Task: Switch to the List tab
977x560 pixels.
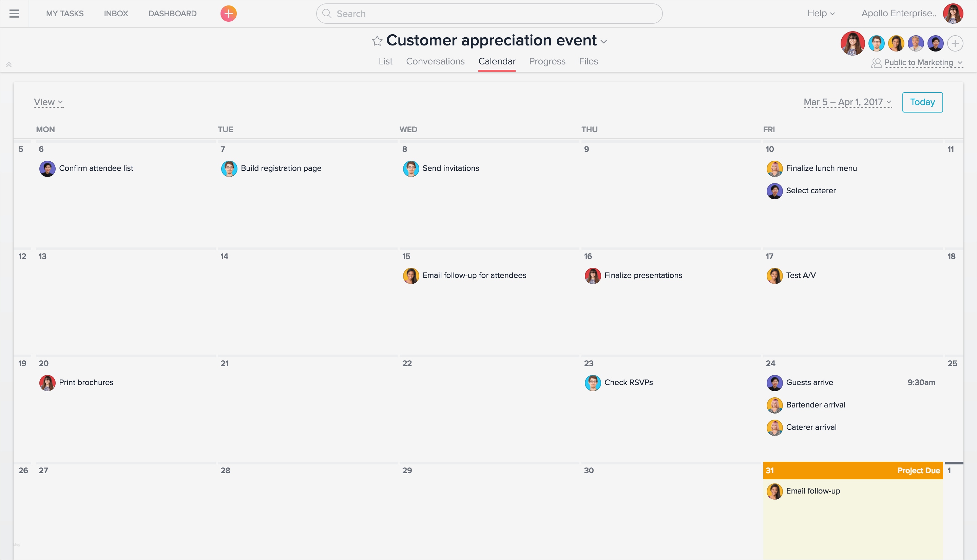Action: tap(385, 61)
